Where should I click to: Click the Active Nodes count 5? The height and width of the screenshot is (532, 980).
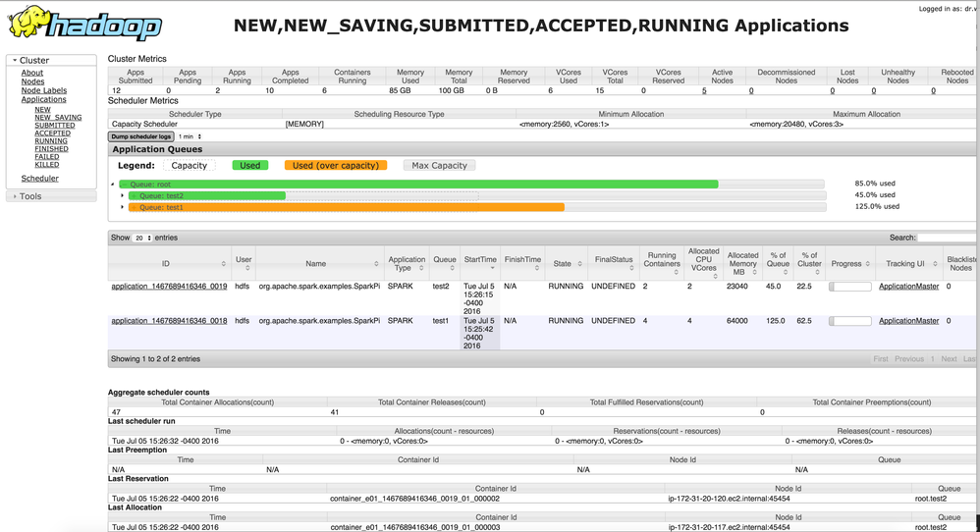704,90
